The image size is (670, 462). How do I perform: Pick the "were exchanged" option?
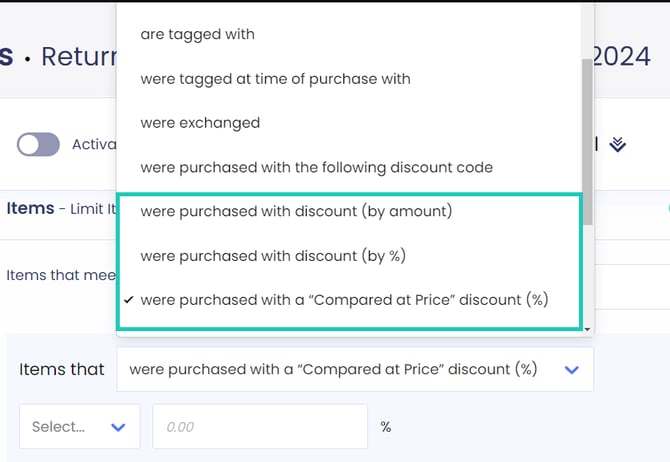click(x=200, y=122)
